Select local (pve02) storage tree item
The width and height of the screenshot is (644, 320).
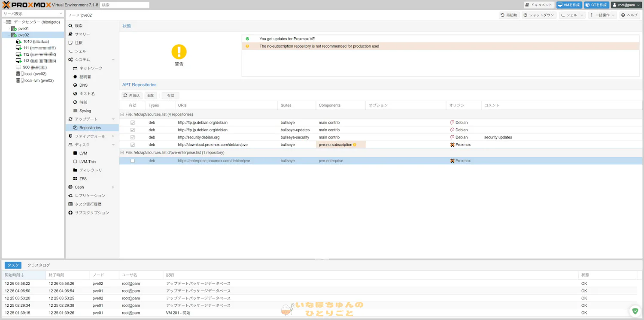[x=33, y=74]
